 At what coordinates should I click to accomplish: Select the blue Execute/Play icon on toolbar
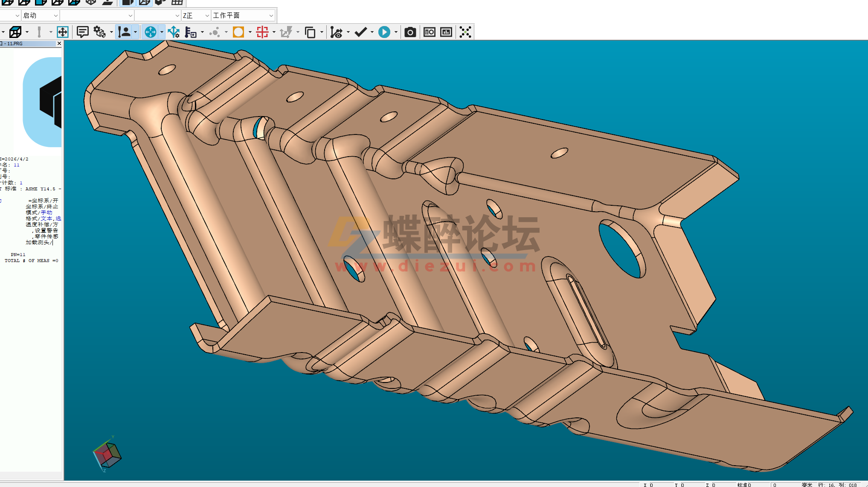click(384, 32)
